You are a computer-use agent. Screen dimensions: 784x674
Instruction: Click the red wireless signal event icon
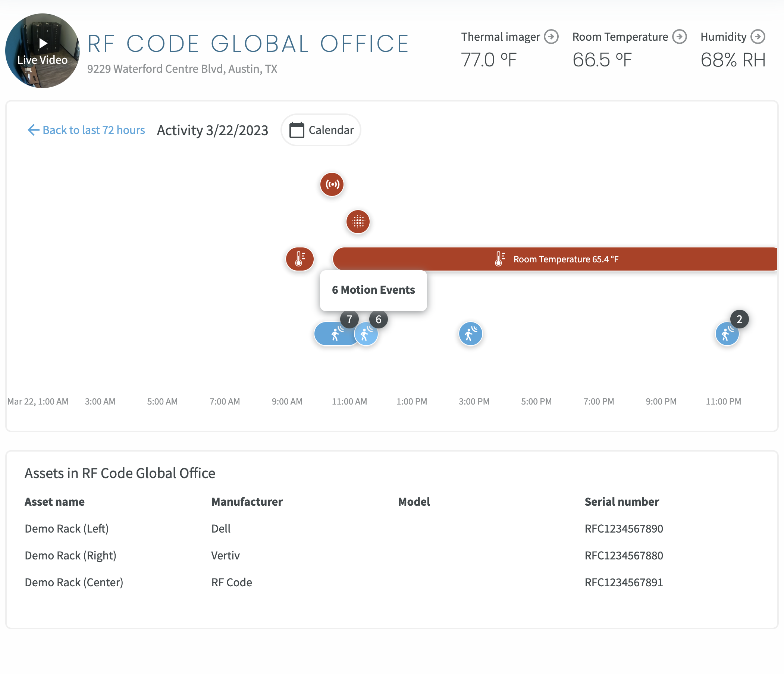332,184
